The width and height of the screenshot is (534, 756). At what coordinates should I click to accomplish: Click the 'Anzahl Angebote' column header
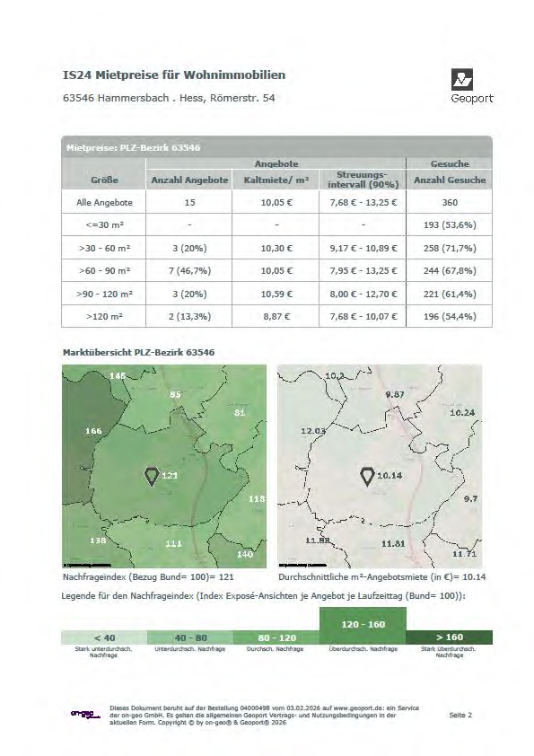[x=189, y=180]
